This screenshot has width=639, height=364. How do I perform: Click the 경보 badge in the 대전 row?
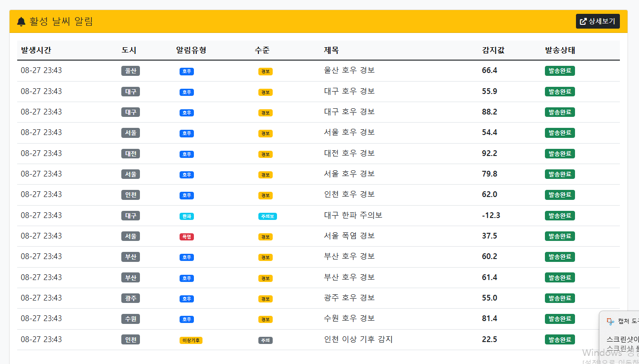pyautogui.click(x=266, y=154)
